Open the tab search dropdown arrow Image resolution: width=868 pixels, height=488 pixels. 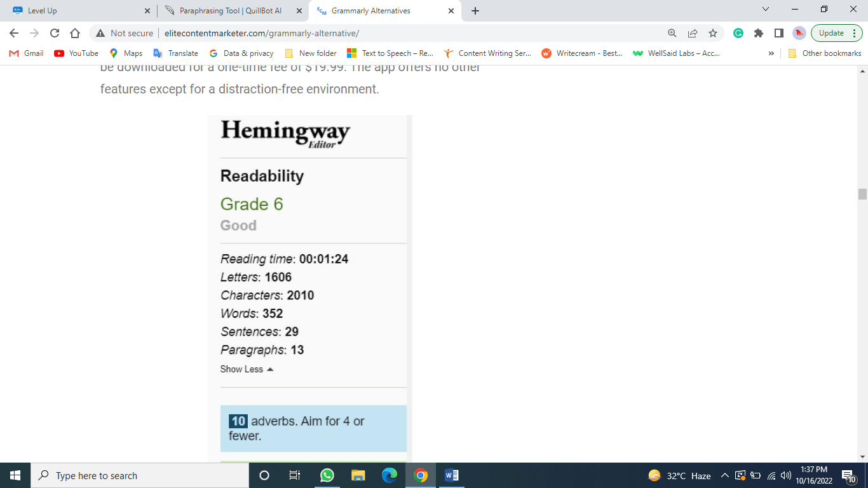(x=766, y=10)
